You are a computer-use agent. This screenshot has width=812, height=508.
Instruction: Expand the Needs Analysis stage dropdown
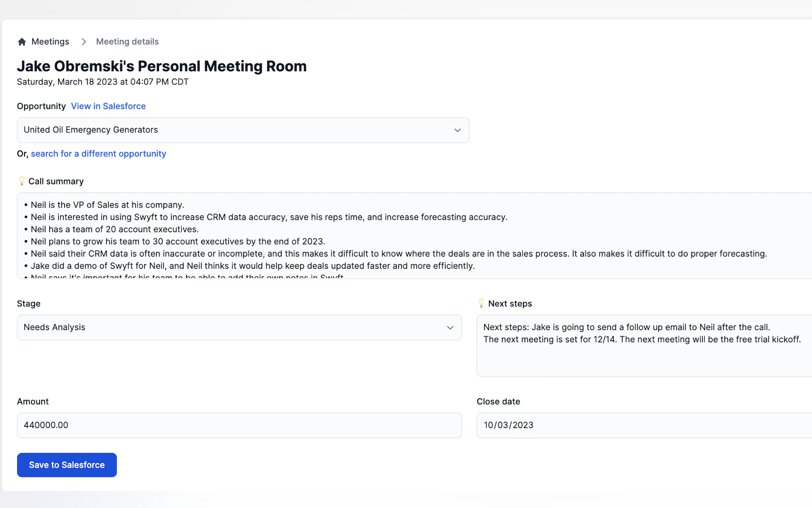pyautogui.click(x=232, y=328)
